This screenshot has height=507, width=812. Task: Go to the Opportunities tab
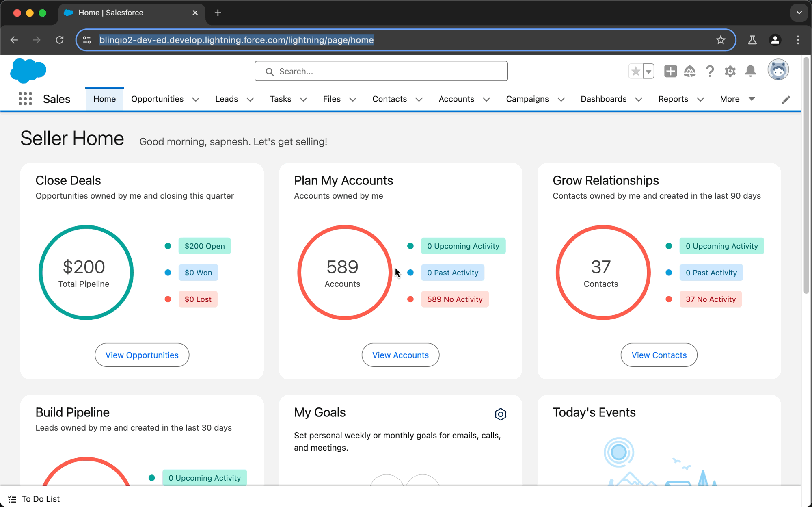pyautogui.click(x=157, y=99)
